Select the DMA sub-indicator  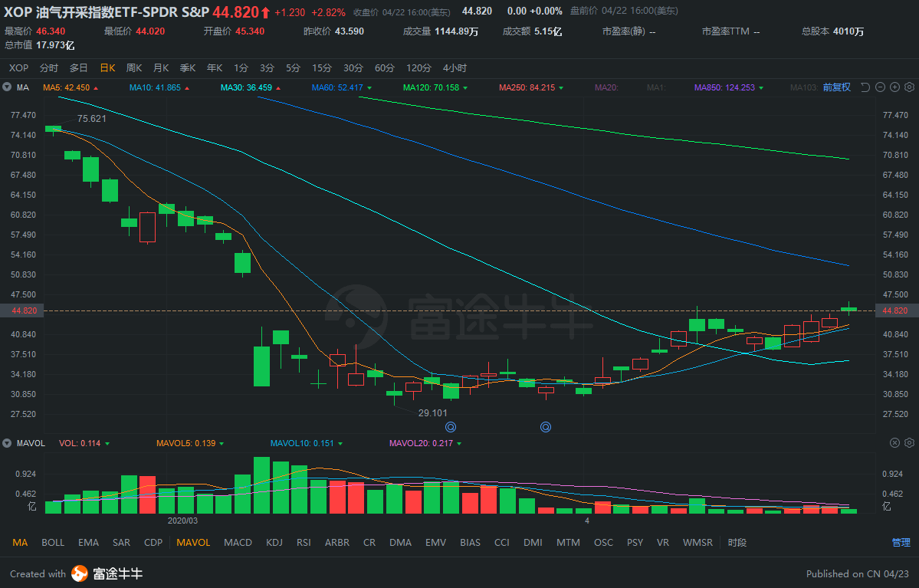click(400, 542)
